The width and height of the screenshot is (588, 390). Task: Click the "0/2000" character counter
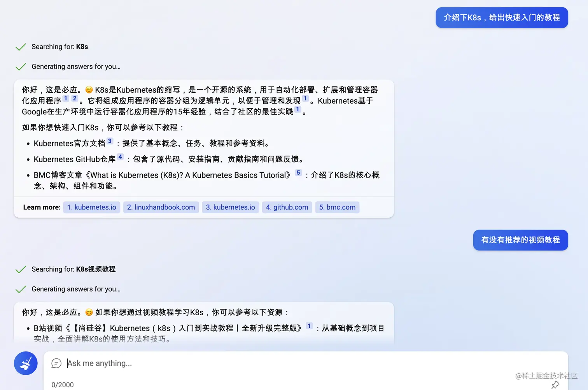pos(62,385)
